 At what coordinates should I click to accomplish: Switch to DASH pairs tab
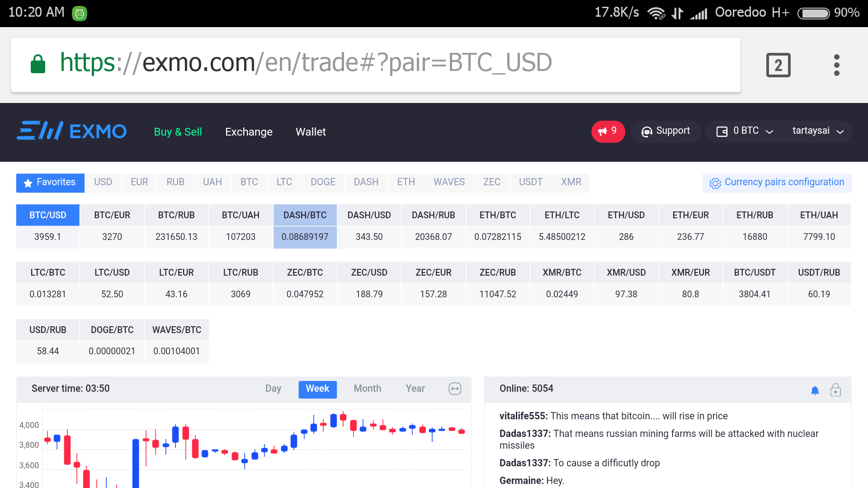pyautogui.click(x=366, y=183)
